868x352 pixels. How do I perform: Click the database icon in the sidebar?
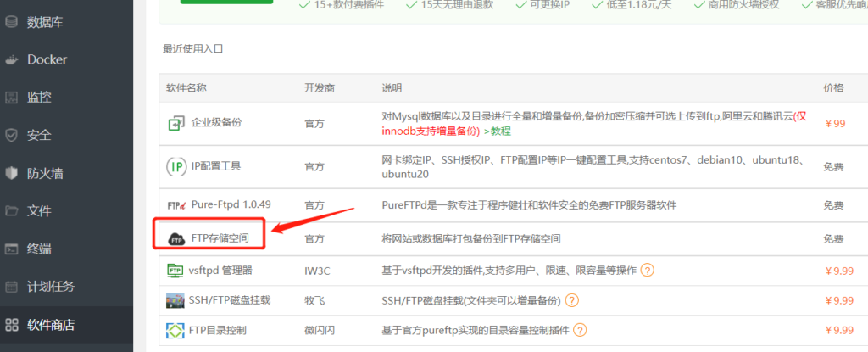[x=12, y=23]
